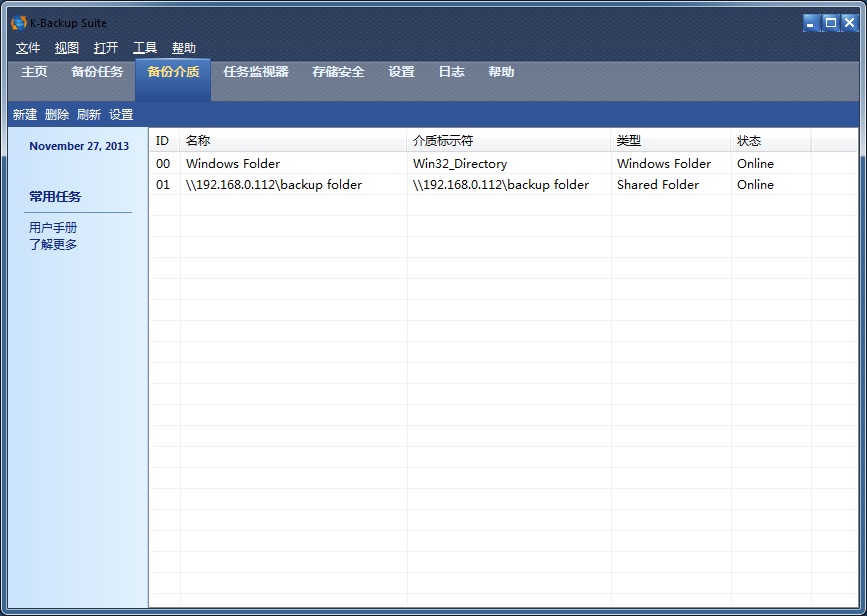The image size is (867, 616).
Task: Maximize the K-Backup Suite window
Action: (830, 23)
